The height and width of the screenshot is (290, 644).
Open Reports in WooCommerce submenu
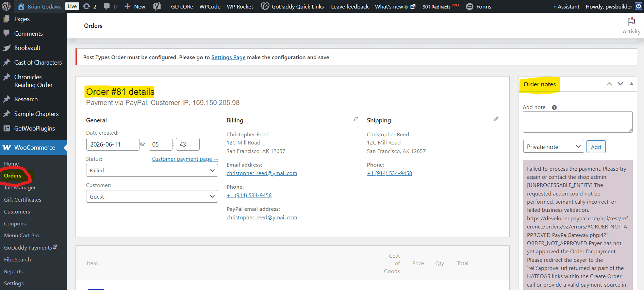click(13, 272)
